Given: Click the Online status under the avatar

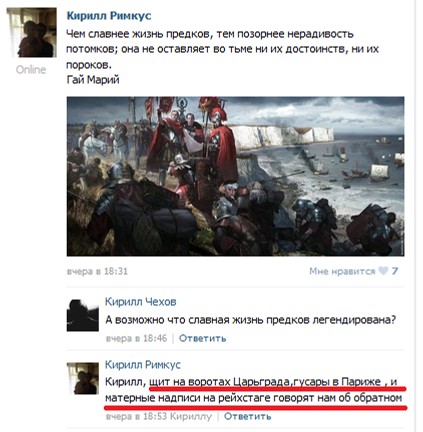Looking at the screenshot, I should point(31,70).
